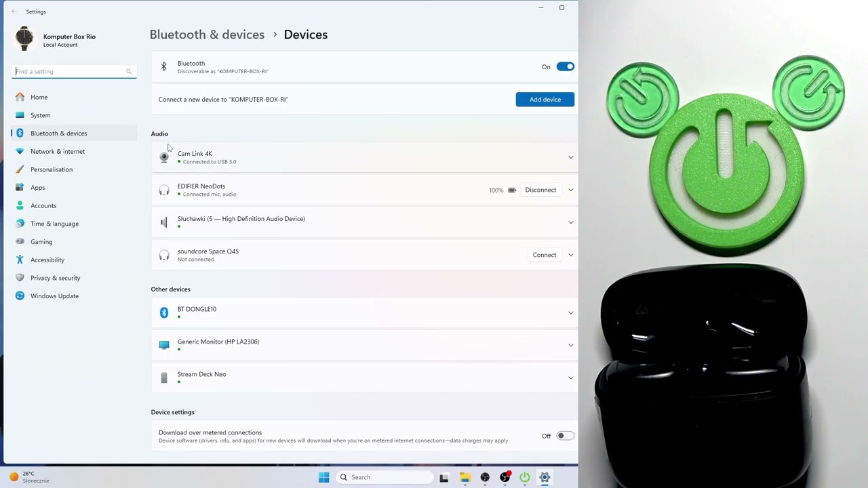Image resolution: width=868 pixels, height=488 pixels.
Task: Go back with the Settings back arrow
Action: pyautogui.click(x=14, y=12)
